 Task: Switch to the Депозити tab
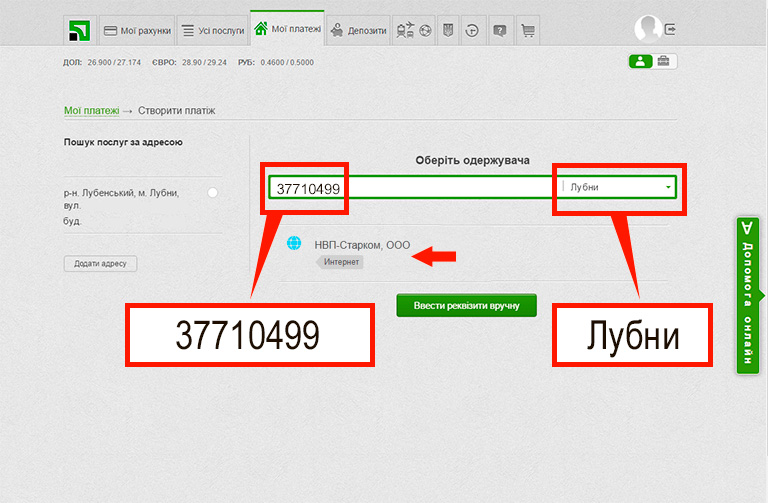[359, 31]
